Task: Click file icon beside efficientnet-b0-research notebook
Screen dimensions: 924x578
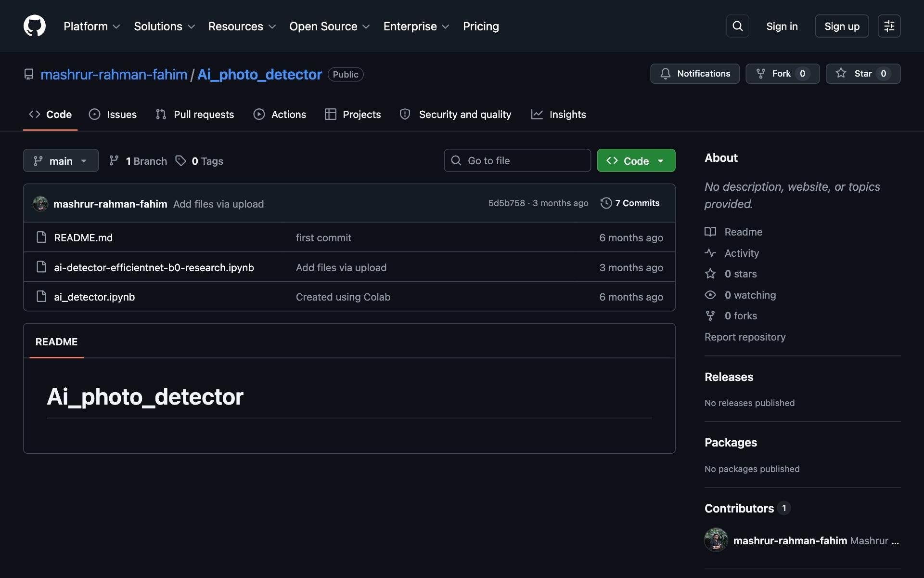Action: coord(41,267)
